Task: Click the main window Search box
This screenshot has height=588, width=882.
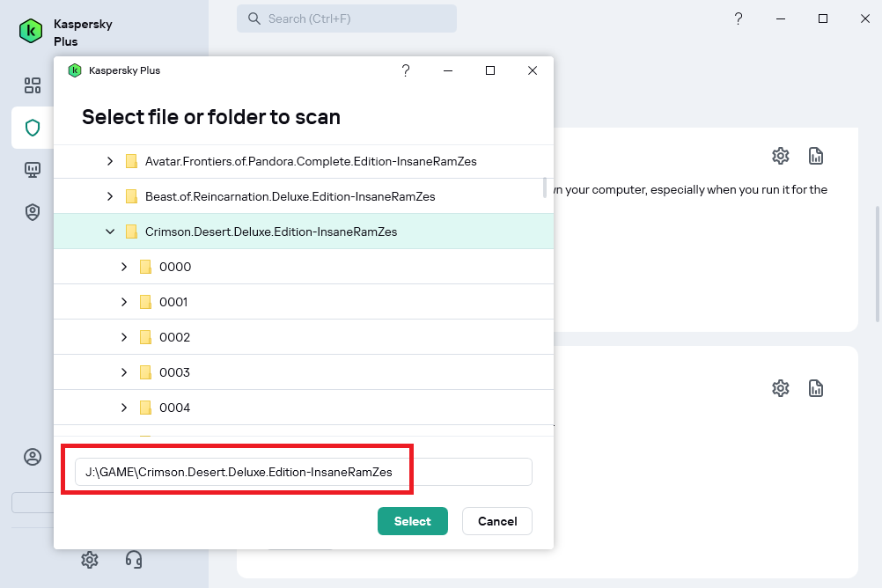Action: 347,18
